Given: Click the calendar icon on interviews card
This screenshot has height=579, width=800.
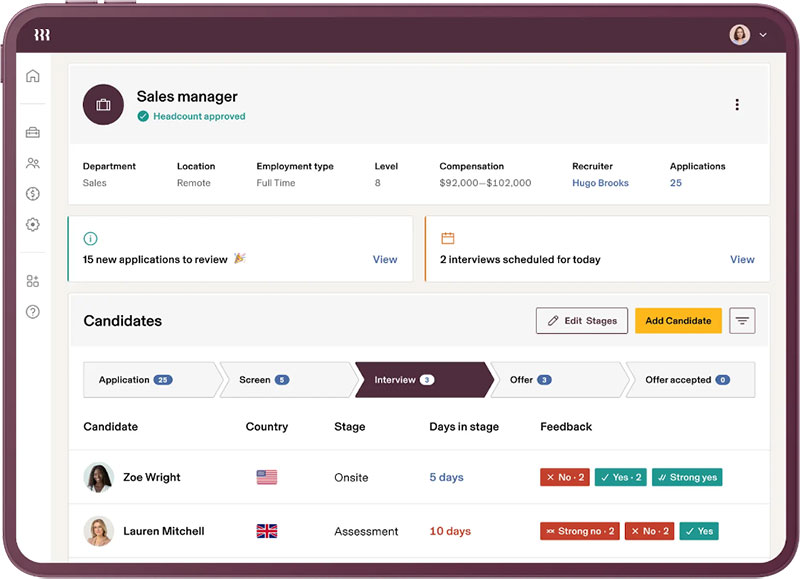Looking at the screenshot, I should tap(447, 238).
